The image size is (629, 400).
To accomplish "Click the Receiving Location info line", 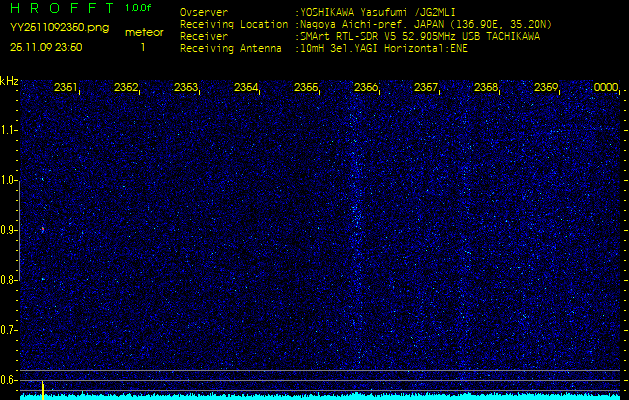I will tap(365, 24).
